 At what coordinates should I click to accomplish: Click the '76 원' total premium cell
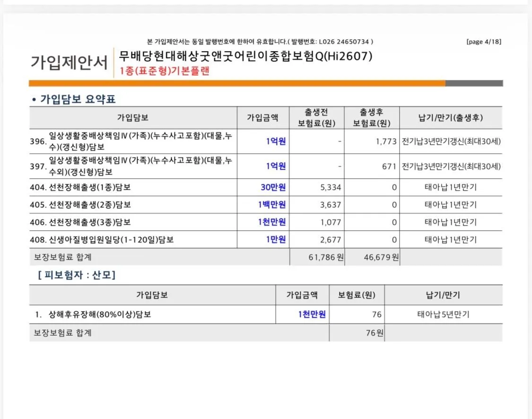375,333
